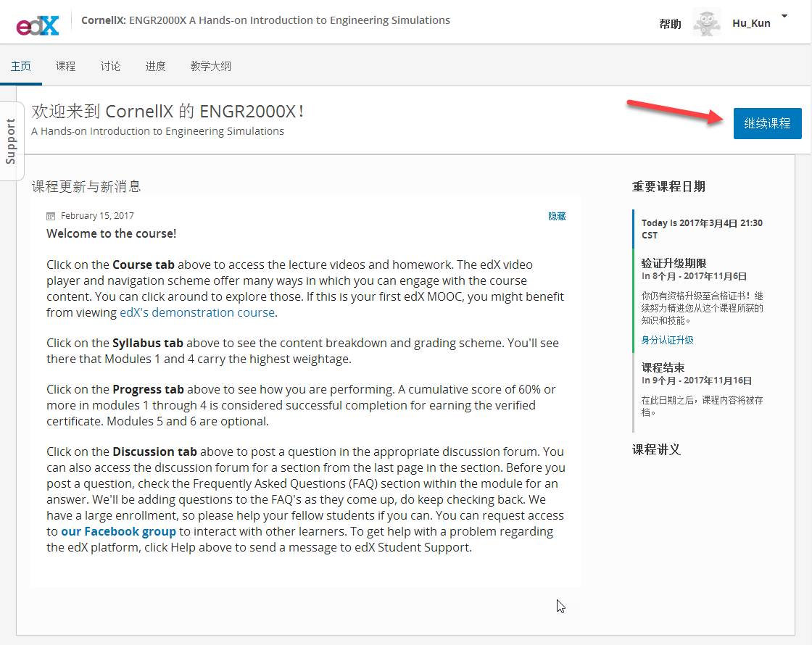Click the bold Syllabus tab text
The height and width of the screenshot is (645, 812).
(148, 344)
